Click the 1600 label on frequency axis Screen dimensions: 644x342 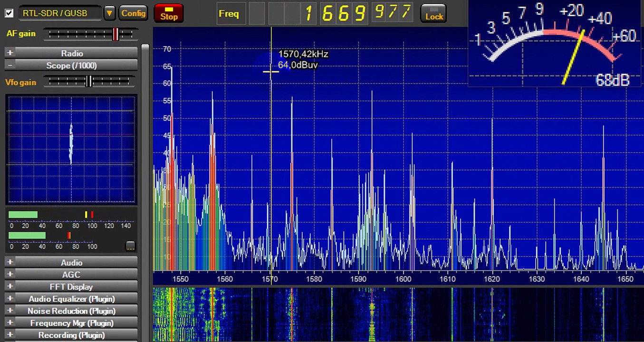tap(403, 279)
